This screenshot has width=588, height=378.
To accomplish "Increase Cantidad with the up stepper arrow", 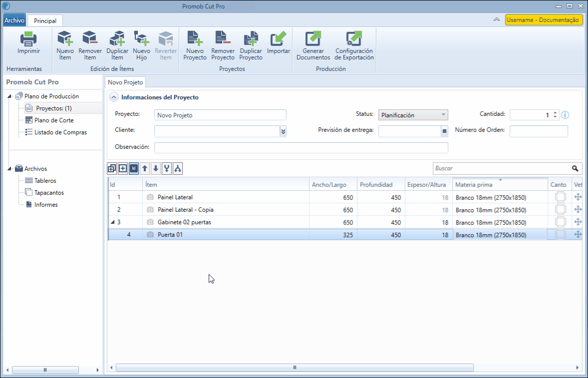I will click(x=555, y=113).
